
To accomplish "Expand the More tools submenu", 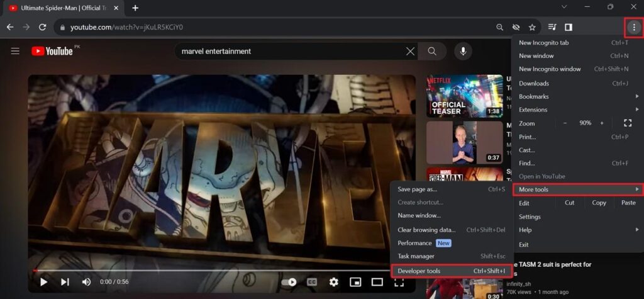I will click(x=578, y=189).
